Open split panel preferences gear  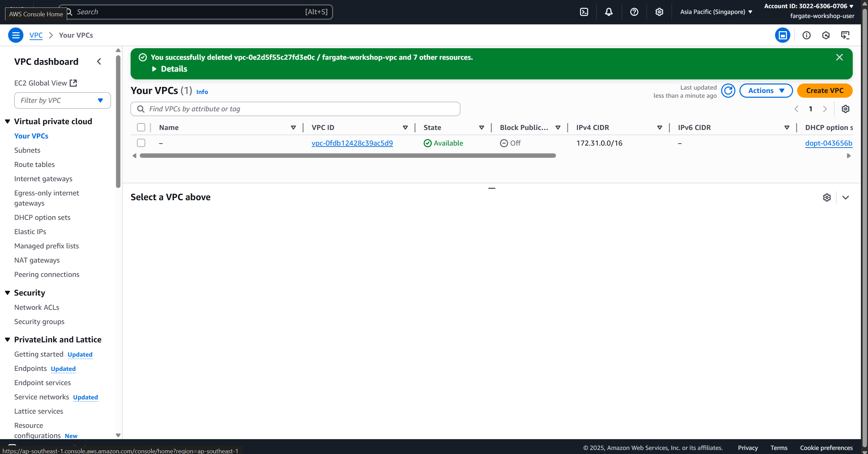click(827, 197)
